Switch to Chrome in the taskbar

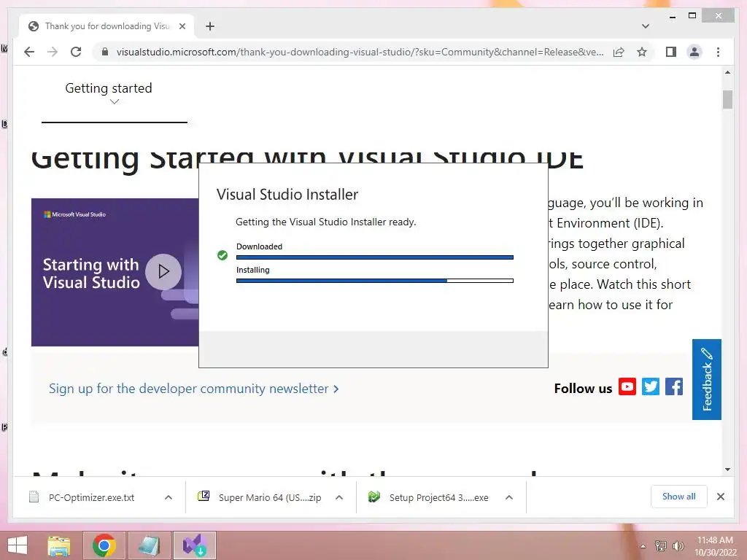click(104, 545)
